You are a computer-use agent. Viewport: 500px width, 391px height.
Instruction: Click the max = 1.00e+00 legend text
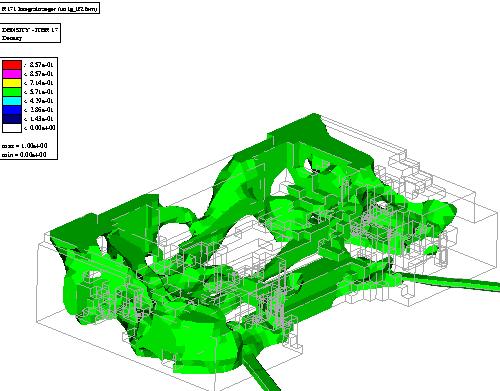tap(24, 146)
